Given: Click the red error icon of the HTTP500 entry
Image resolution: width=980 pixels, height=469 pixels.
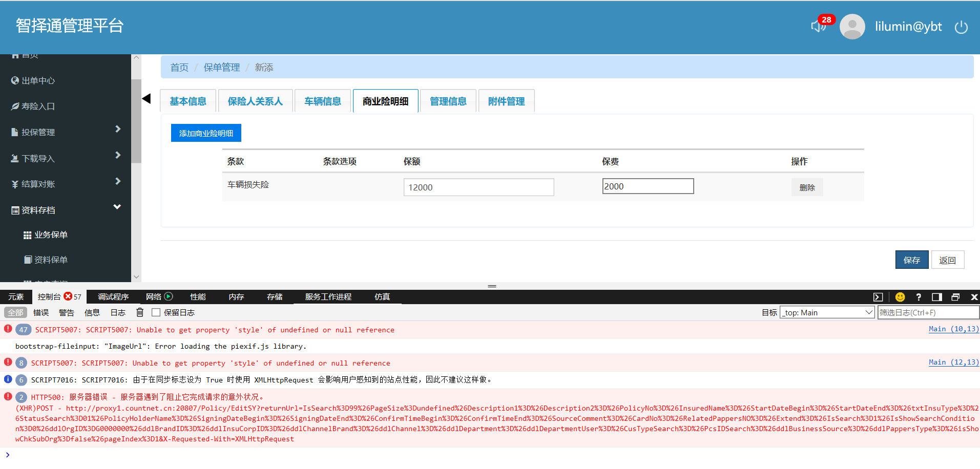Looking at the screenshot, I should pos(8,396).
